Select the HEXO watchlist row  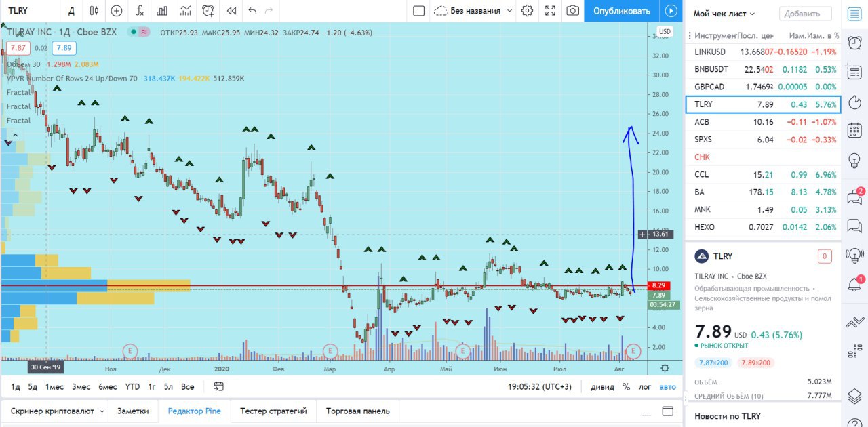pyautogui.click(x=763, y=227)
